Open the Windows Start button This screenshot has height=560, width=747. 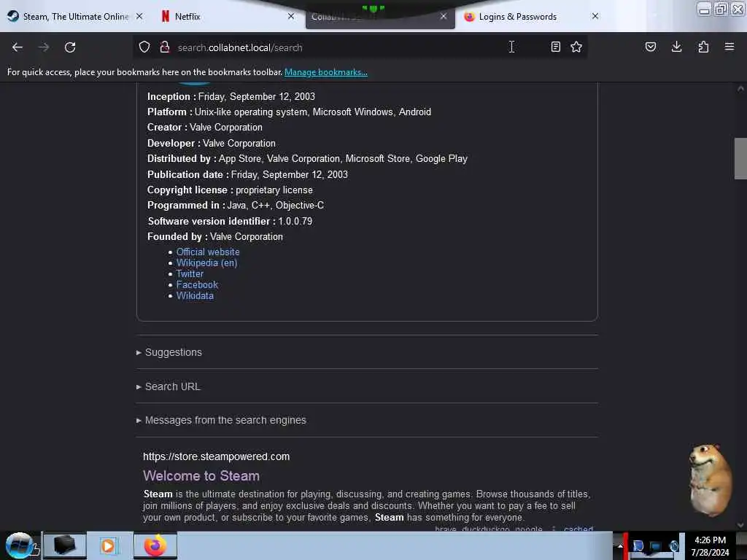pos(20,545)
